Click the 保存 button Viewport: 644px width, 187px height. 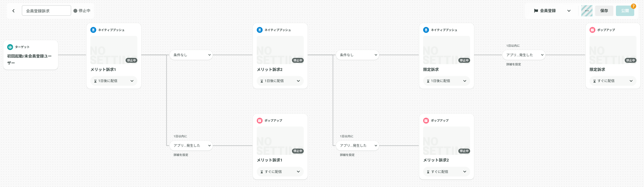pos(604,11)
